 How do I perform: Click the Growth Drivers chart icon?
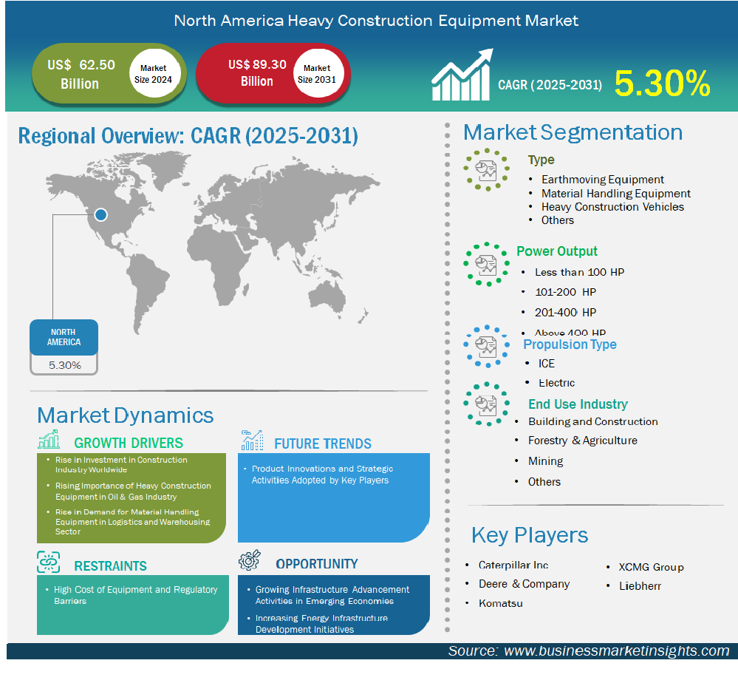click(x=49, y=439)
